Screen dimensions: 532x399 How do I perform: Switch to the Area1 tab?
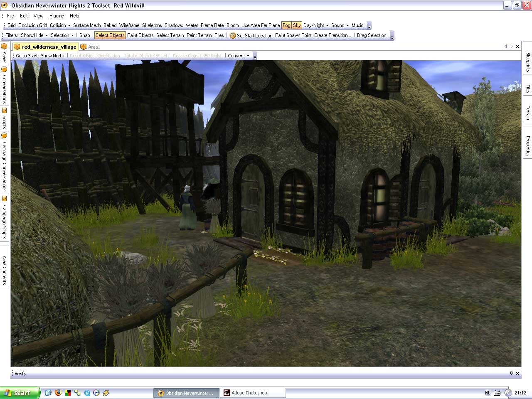pos(94,47)
